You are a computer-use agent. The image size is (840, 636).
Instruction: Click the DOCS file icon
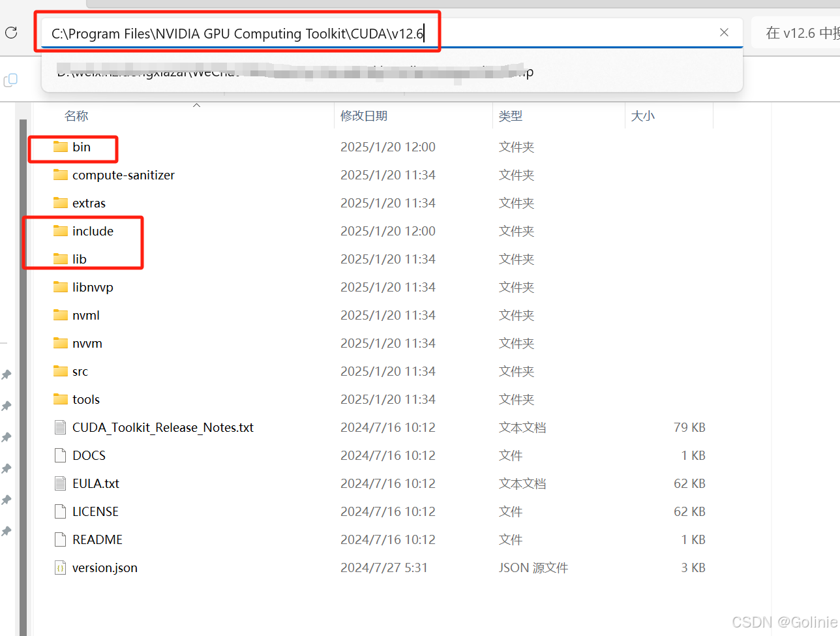61,455
